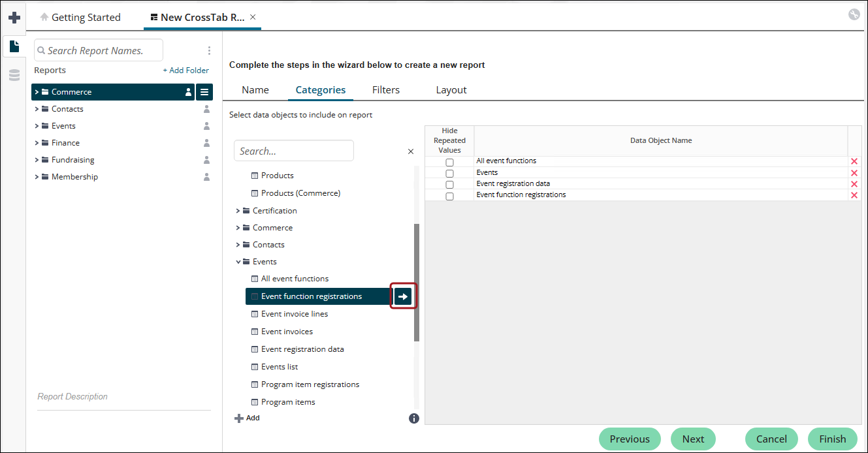Expand the Fundraising reports folder
Viewport: 868px width, 453px height.
tap(37, 160)
